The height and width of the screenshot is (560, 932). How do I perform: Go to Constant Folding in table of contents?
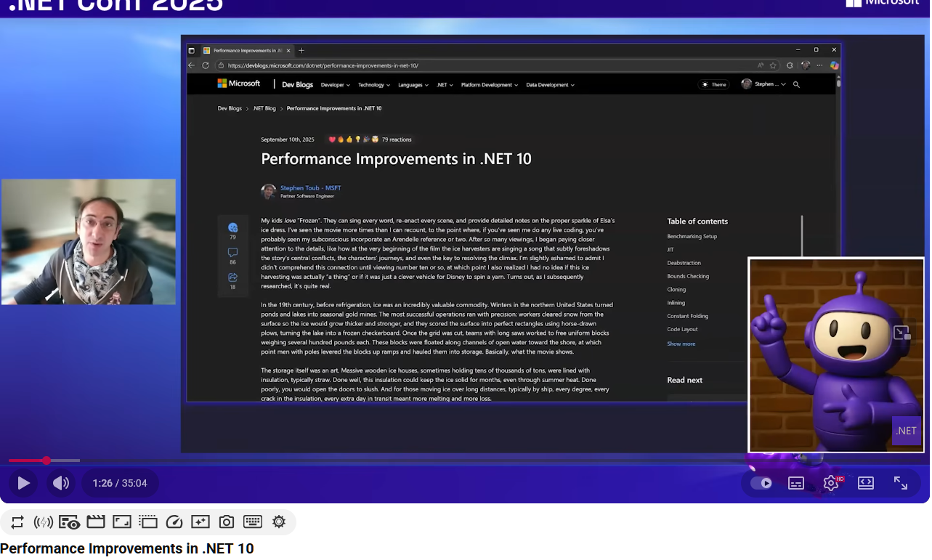pos(688,316)
